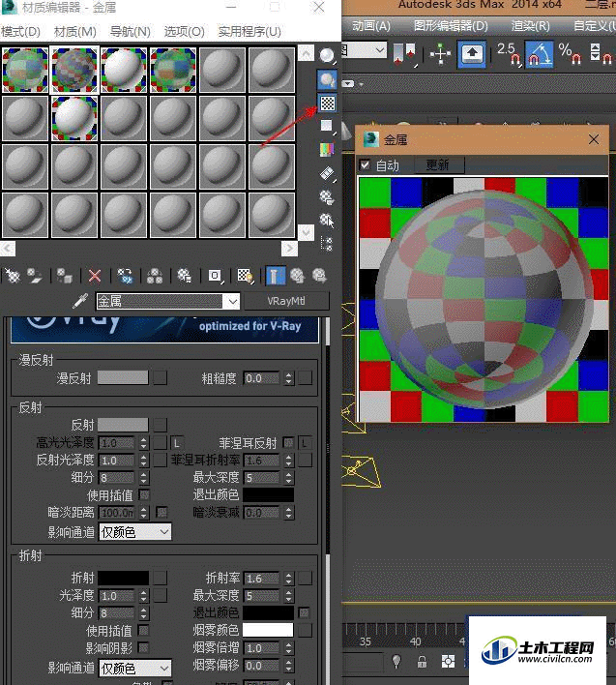Screen dimensions: 616x685
Task: Click Select and Manipulate icon in 3ds Max
Action: pos(440,54)
